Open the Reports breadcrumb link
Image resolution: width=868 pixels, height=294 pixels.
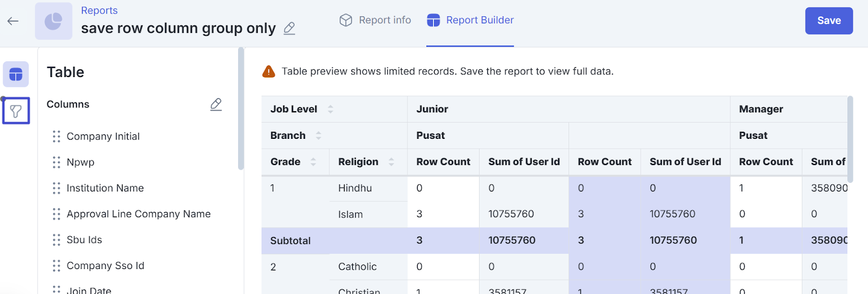[99, 10]
